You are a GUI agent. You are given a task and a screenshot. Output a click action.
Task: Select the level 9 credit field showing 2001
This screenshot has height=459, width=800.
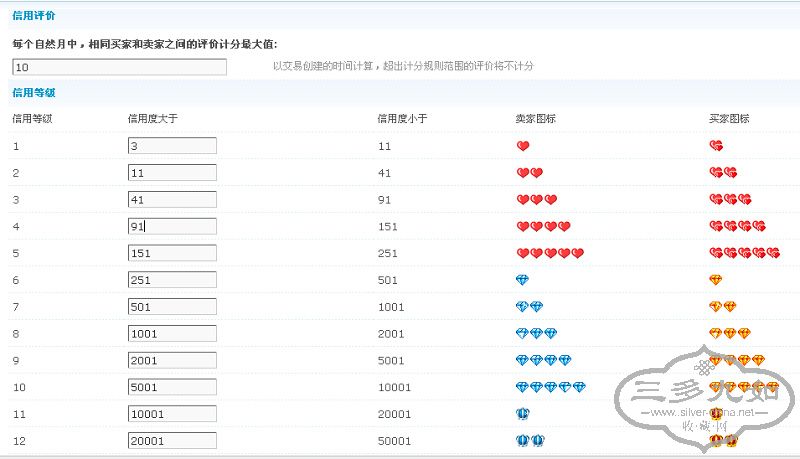[172, 361]
